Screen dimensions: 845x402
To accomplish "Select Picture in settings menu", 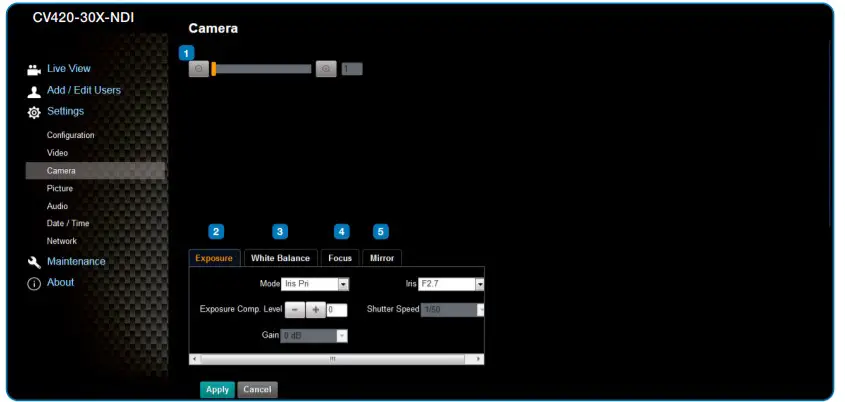I will point(59,189).
